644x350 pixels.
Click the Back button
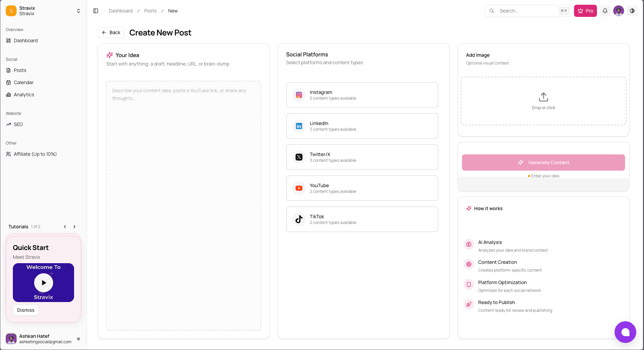(111, 32)
